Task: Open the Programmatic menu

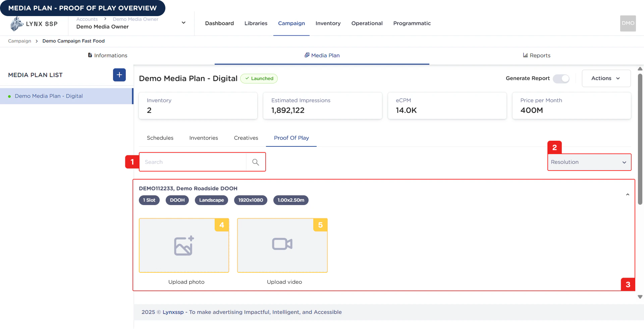Action: [412, 23]
